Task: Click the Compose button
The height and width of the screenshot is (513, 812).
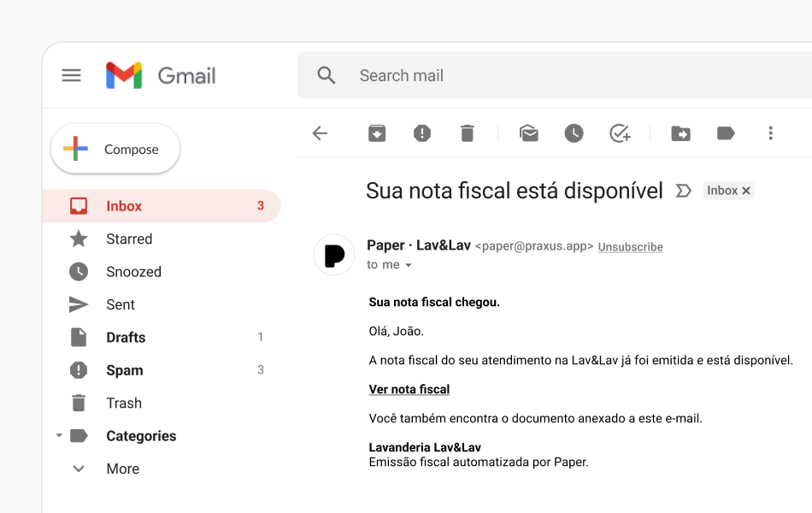Action: (115, 150)
